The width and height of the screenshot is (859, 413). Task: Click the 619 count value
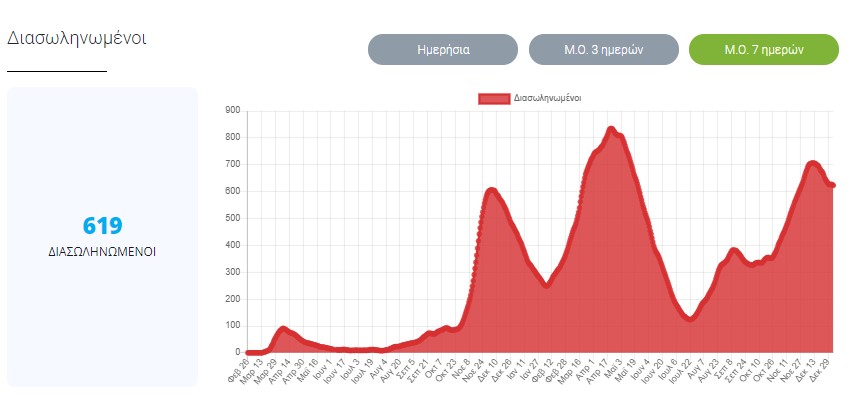[102, 225]
